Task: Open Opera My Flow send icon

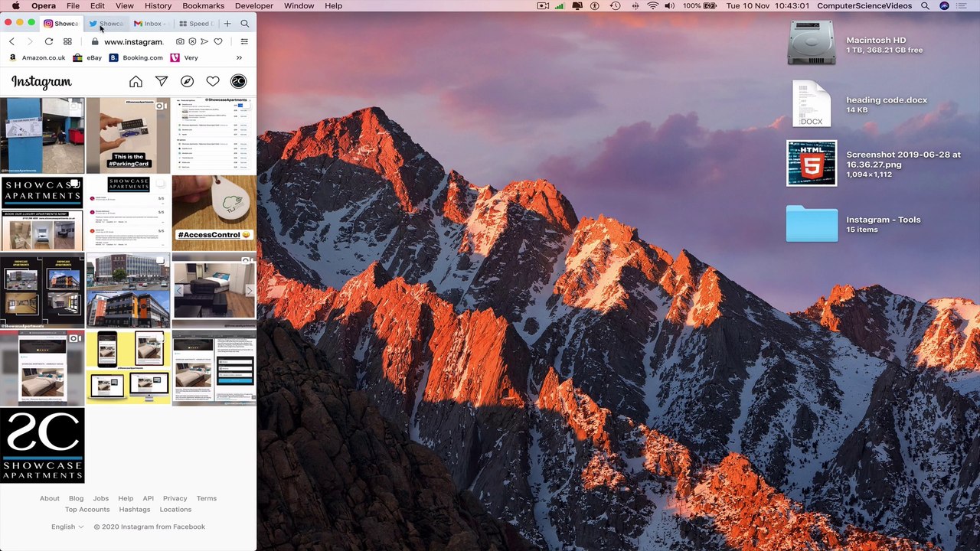Action: (204, 41)
